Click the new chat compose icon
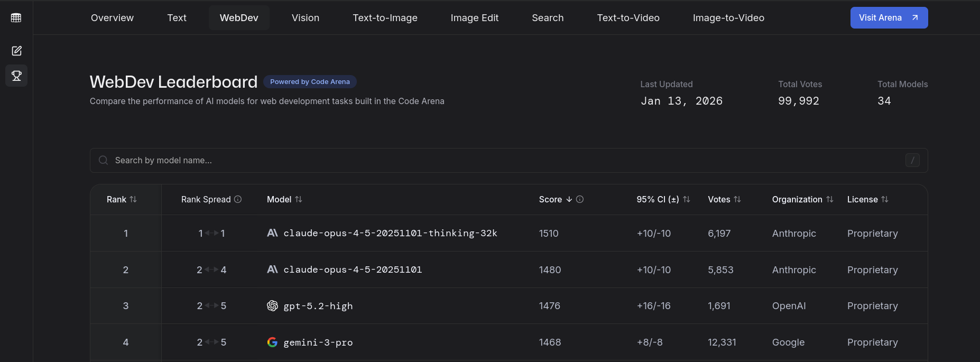 16,51
